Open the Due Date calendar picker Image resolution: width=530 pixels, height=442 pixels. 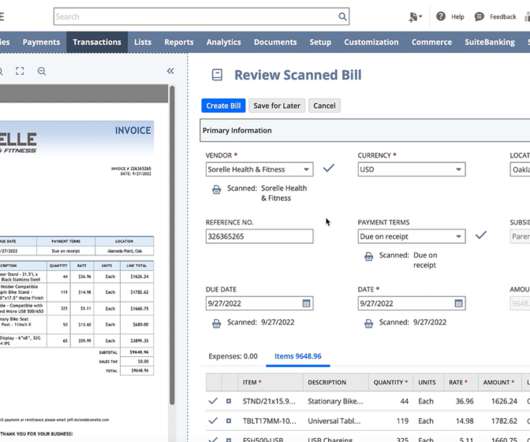coord(306,303)
